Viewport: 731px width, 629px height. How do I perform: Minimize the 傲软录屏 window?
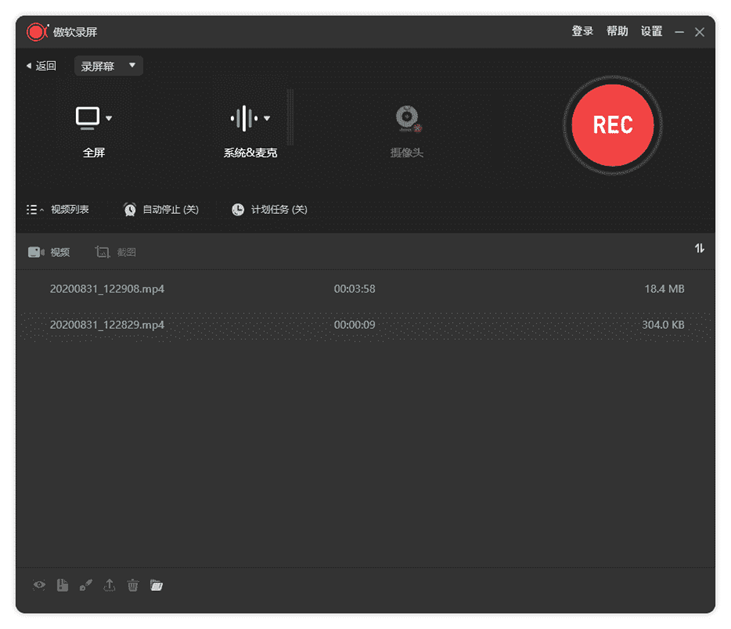tap(679, 32)
